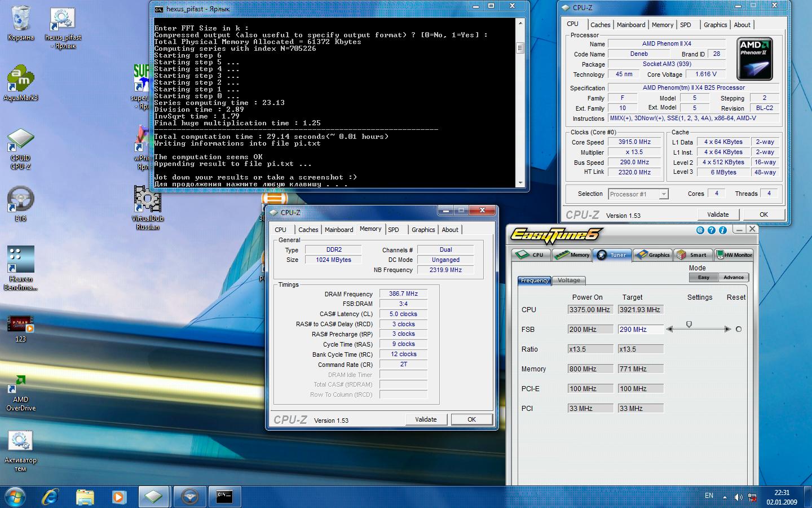812x508 pixels.
Task: Click the FSB target 290 MHz field
Action: tap(641, 329)
